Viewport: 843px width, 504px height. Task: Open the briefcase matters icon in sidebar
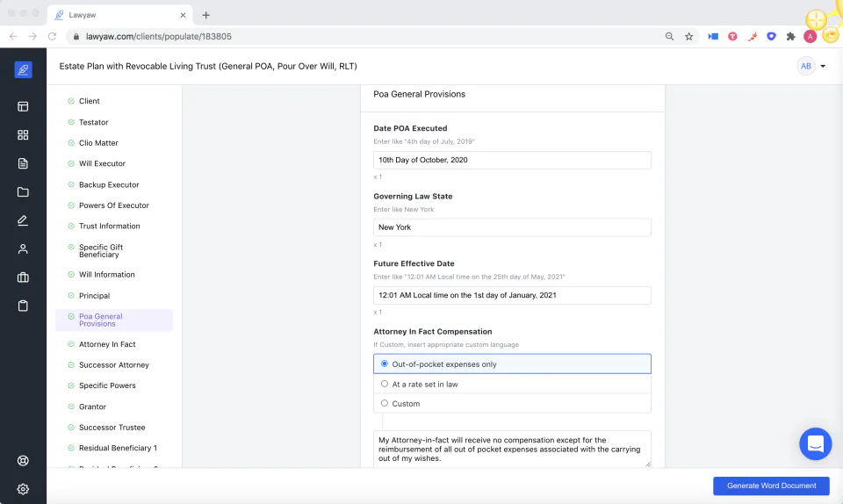pyautogui.click(x=23, y=277)
